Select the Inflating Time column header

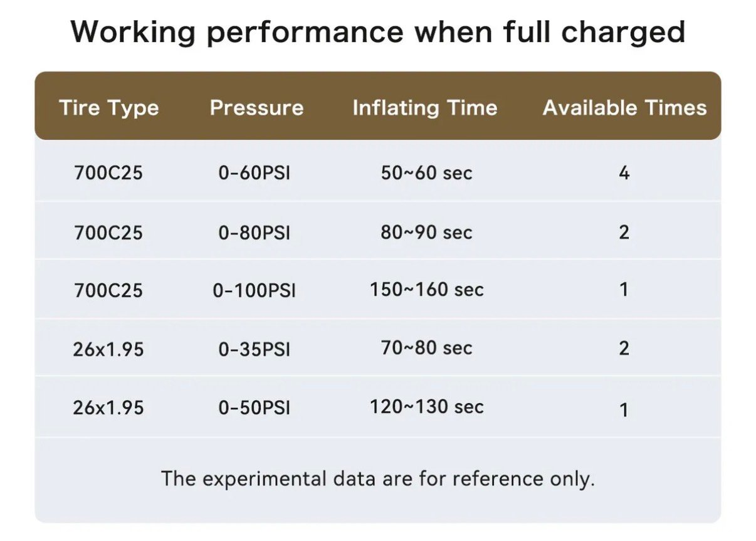(425, 108)
